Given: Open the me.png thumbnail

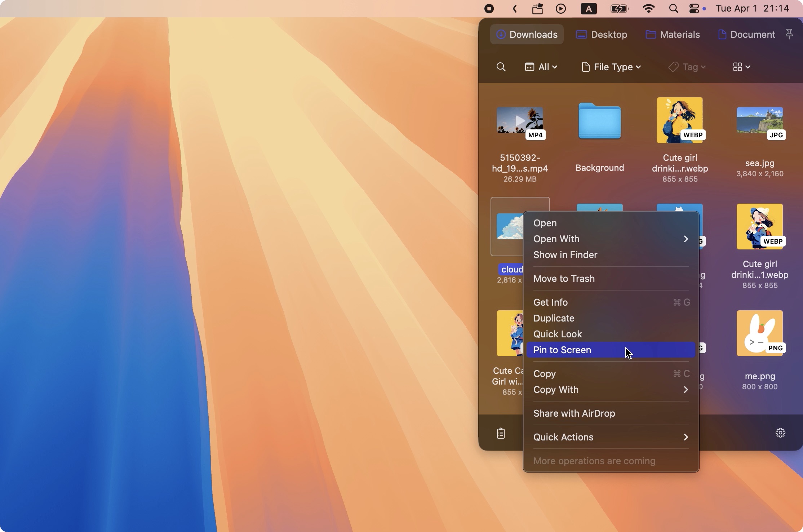Looking at the screenshot, I should pyautogui.click(x=760, y=333).
